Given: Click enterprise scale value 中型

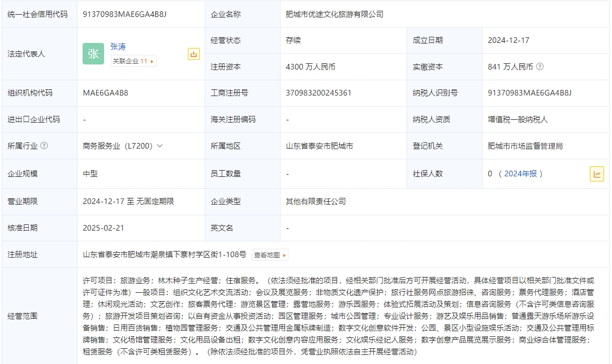Looking at the screenshot, I should click(x=90, y=174).
